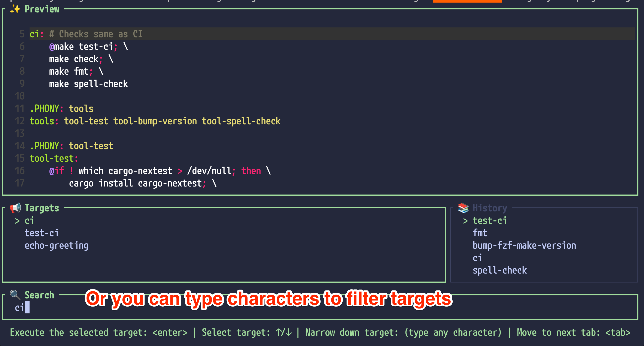Choose the echo-greeting target

tap(57, 246)
